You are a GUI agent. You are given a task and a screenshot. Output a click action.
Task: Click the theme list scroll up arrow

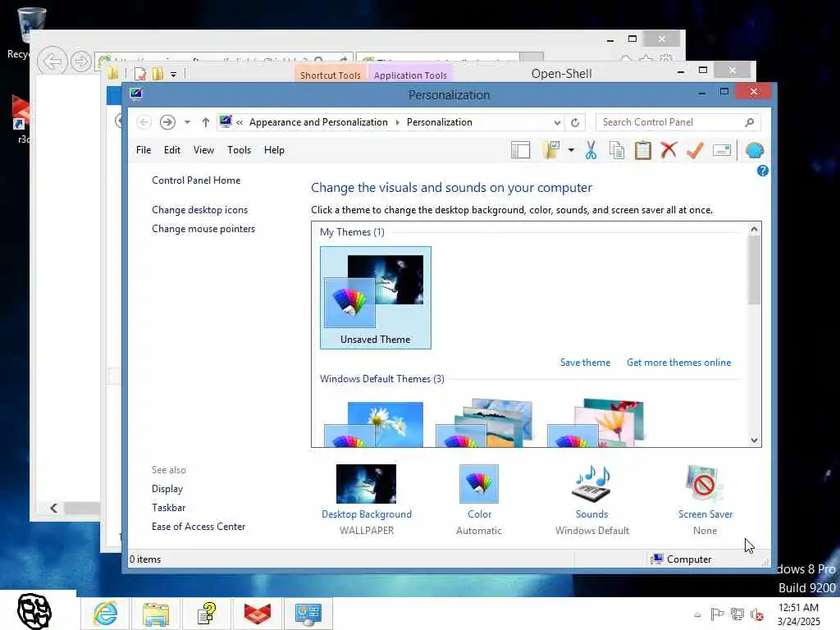click(755, 230)
